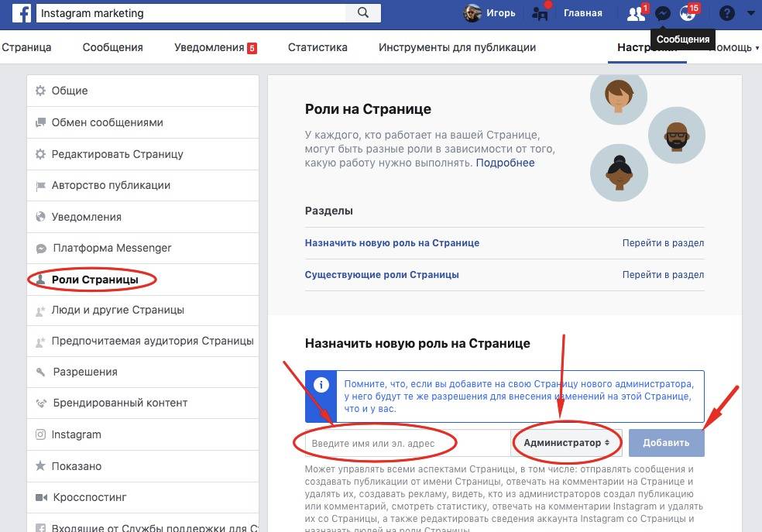Open Существующие роли Страницы section link
The image size is (762, 532).
click(382, 274)
